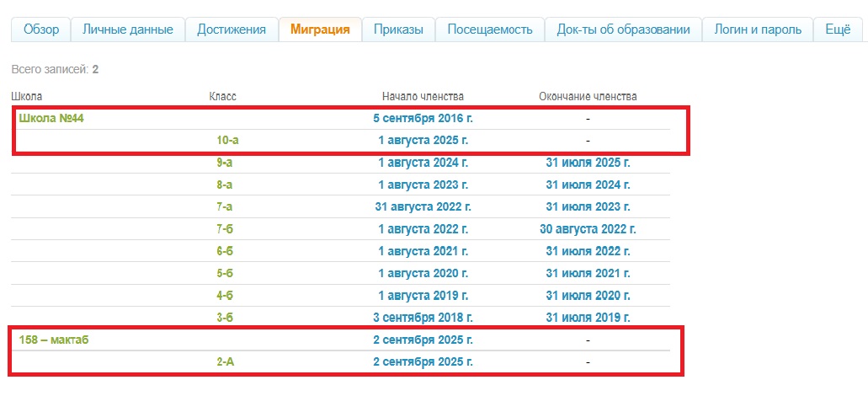Open the Школа №44 link
The image size is (868, 396).
(51, 119)
